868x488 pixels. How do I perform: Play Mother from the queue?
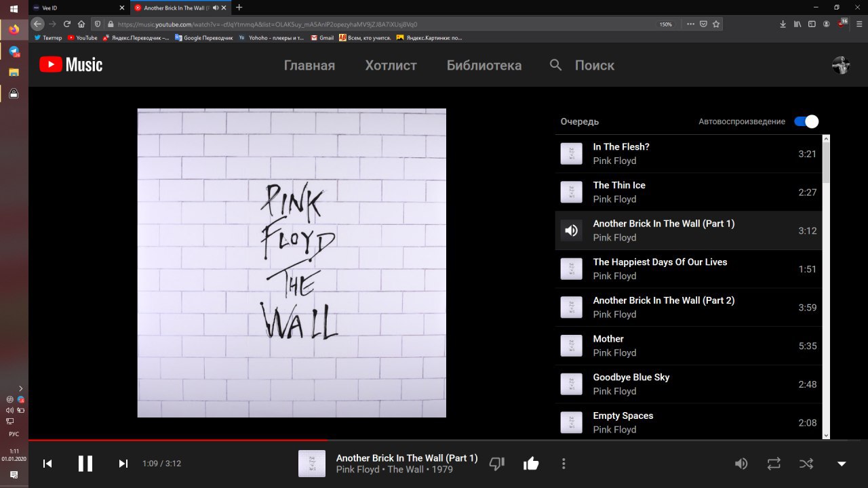(x=688, y=346)
